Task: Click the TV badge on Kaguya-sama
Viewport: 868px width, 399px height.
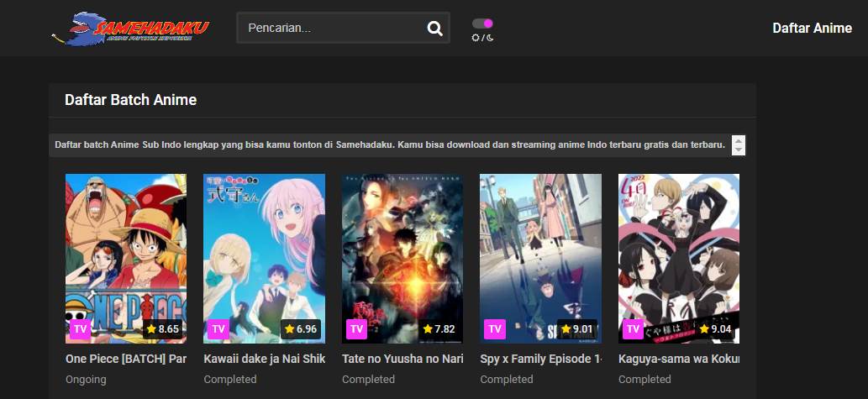Action: [633, 328]
